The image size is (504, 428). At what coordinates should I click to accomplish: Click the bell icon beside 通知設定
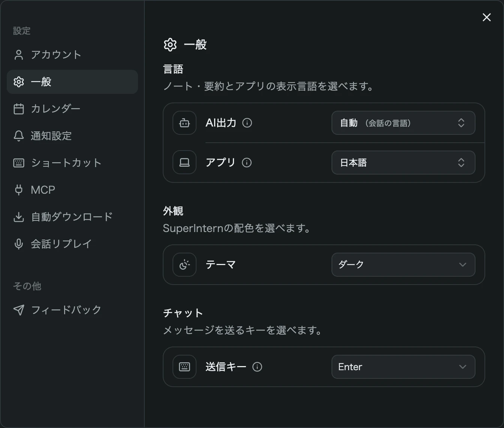pos(19,136)
